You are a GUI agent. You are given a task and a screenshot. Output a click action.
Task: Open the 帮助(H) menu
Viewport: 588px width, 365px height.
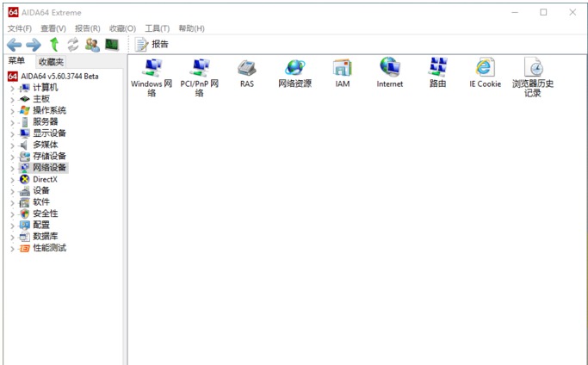pyautogui.click(x=191, y=28)
